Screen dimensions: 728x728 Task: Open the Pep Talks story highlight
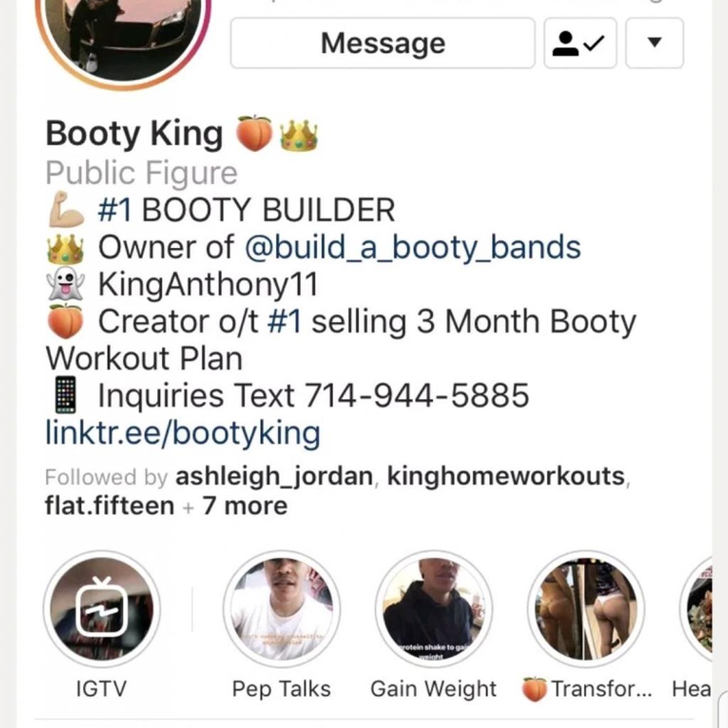tap(282, 609)
